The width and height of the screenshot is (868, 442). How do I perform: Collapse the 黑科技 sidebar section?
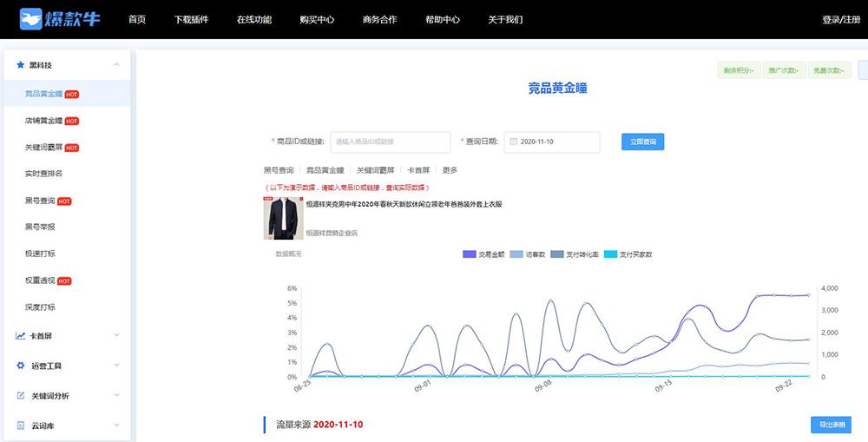116,64
